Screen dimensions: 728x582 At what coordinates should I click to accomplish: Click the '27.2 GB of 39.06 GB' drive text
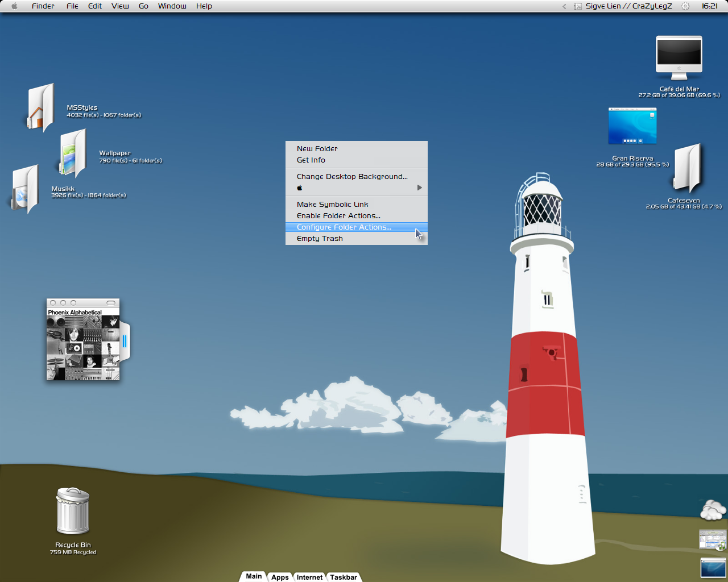[679, 95]
